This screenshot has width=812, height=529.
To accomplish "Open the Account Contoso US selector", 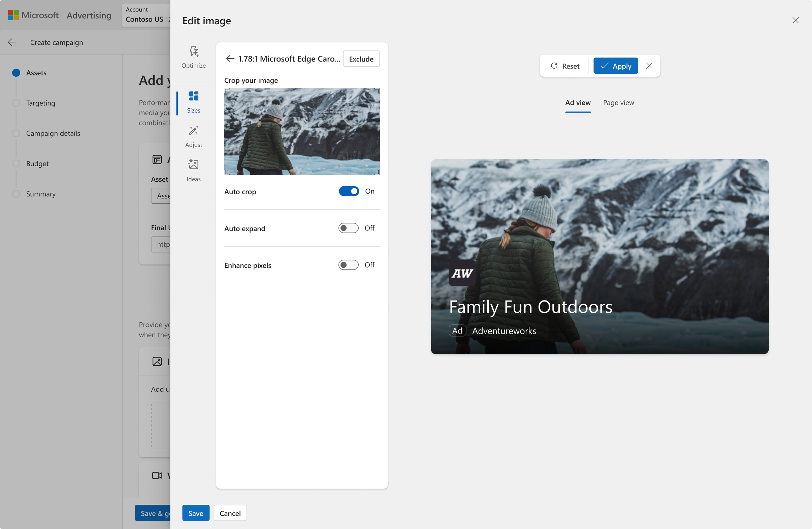I will pyautogui.click(x=146, y=15).
